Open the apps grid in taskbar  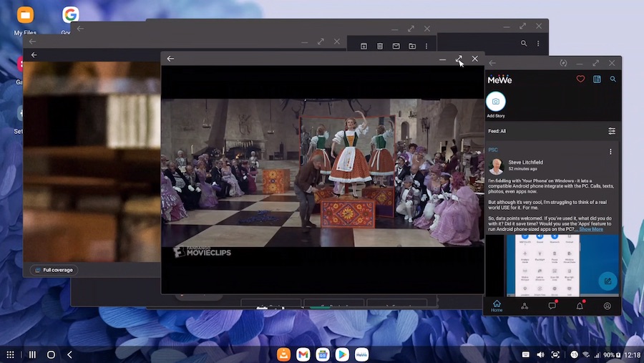(x=10, y=354)
